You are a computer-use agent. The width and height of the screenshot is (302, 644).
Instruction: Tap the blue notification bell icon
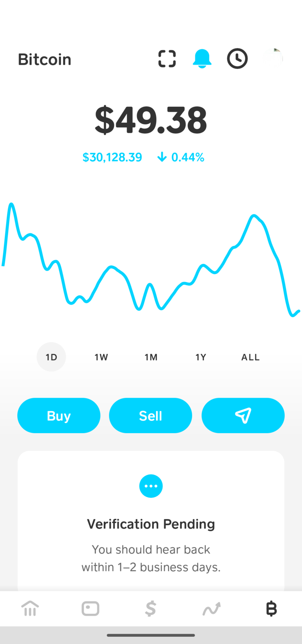[x=202, y=59]
